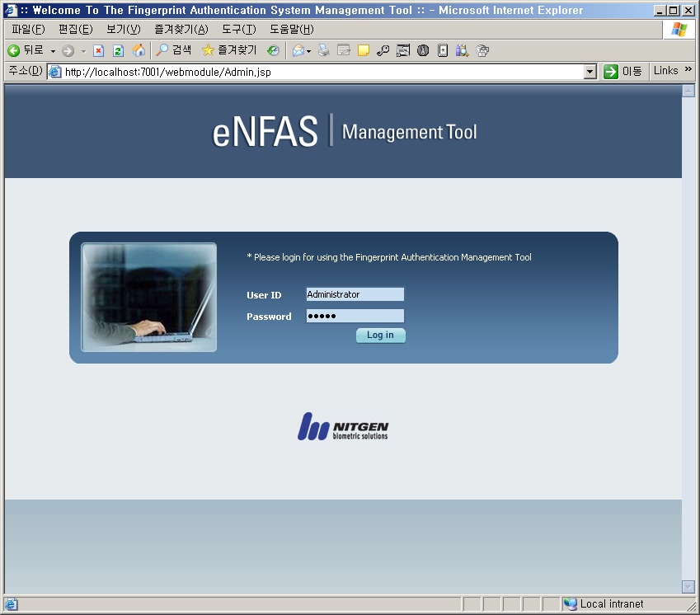The width and height of the screenshot is (700, 615).
Task: Click the Stop page loading icon
Action: (x=98, y=50)
